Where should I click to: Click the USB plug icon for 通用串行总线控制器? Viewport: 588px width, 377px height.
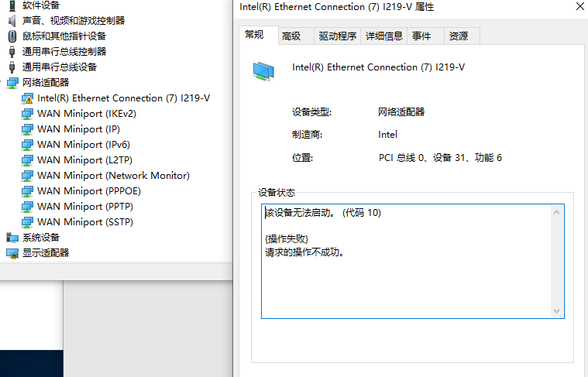(12, 52)
